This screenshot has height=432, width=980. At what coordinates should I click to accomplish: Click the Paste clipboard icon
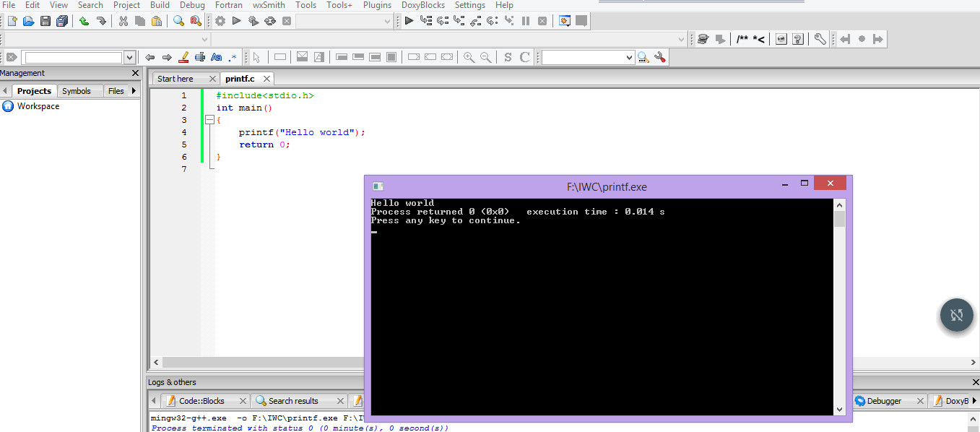pos(157,21)
